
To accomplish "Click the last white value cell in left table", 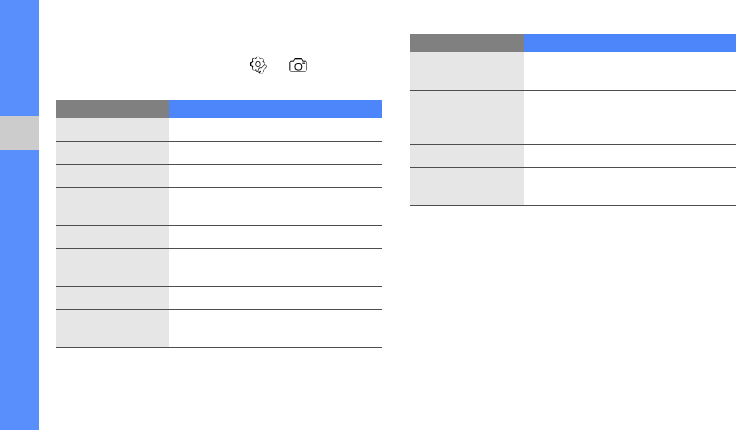I will point(275,328).
